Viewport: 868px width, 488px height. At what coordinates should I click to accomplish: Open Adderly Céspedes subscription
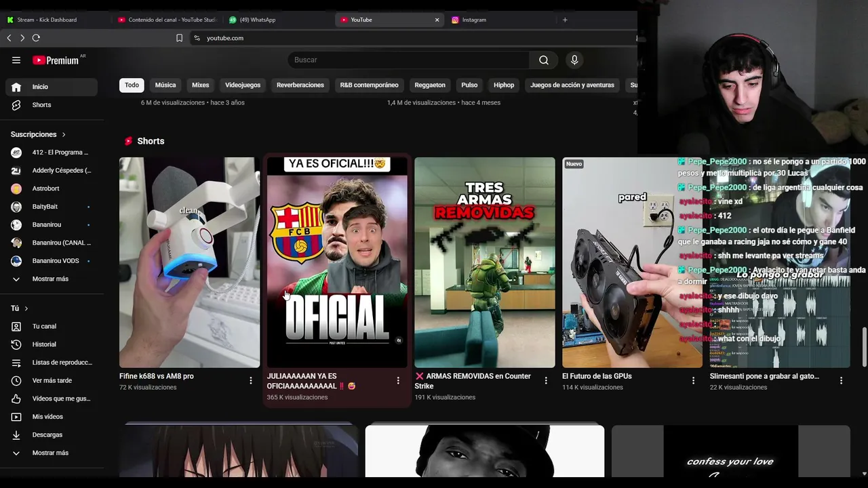(52, 171)
